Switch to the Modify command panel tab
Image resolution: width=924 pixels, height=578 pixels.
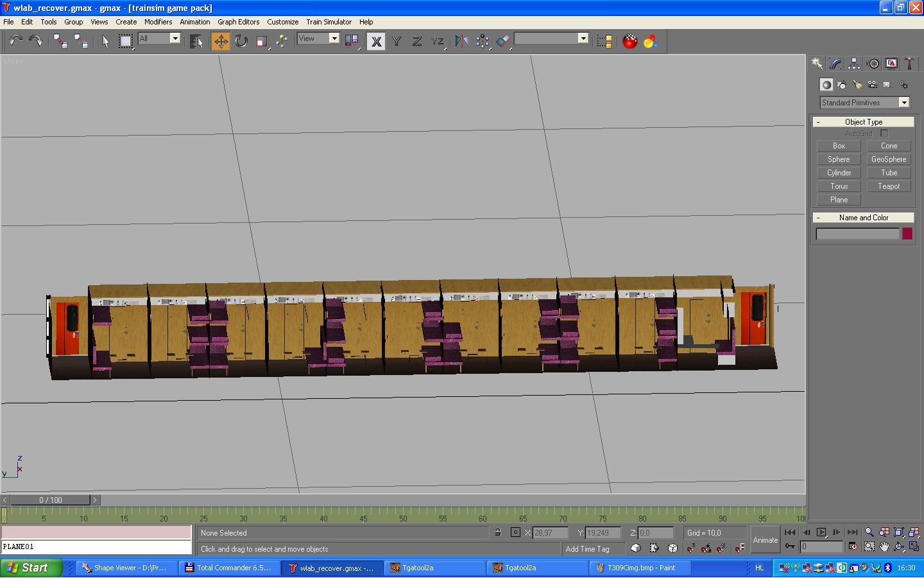tap(835, 63)
